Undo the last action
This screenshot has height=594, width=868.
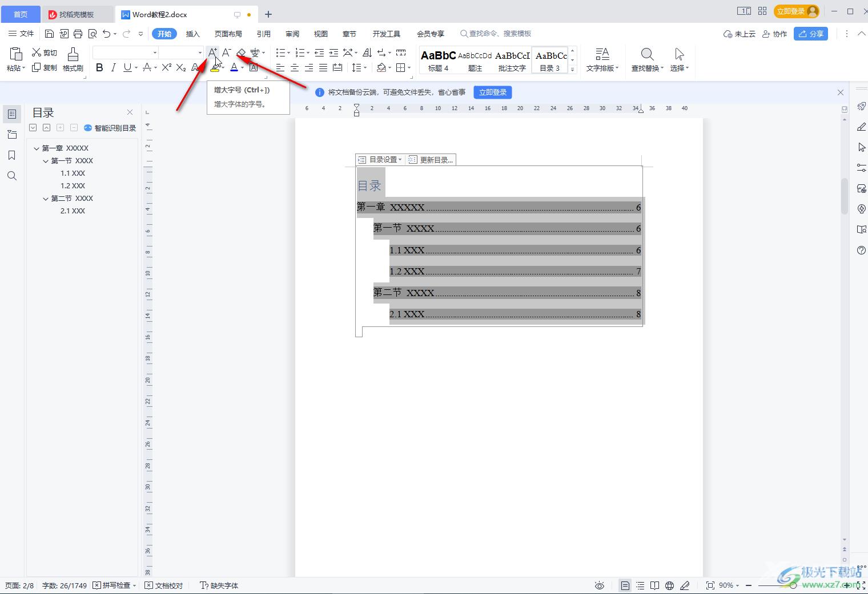(107, 34)
